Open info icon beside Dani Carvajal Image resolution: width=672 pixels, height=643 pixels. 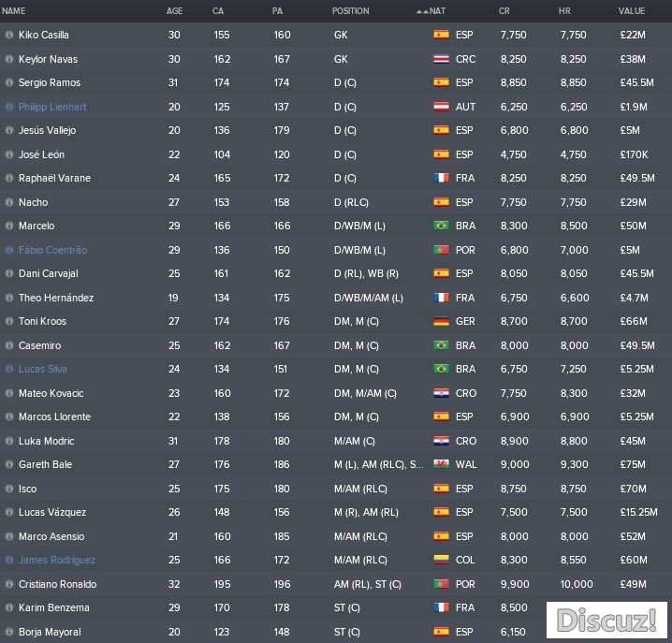9,273
